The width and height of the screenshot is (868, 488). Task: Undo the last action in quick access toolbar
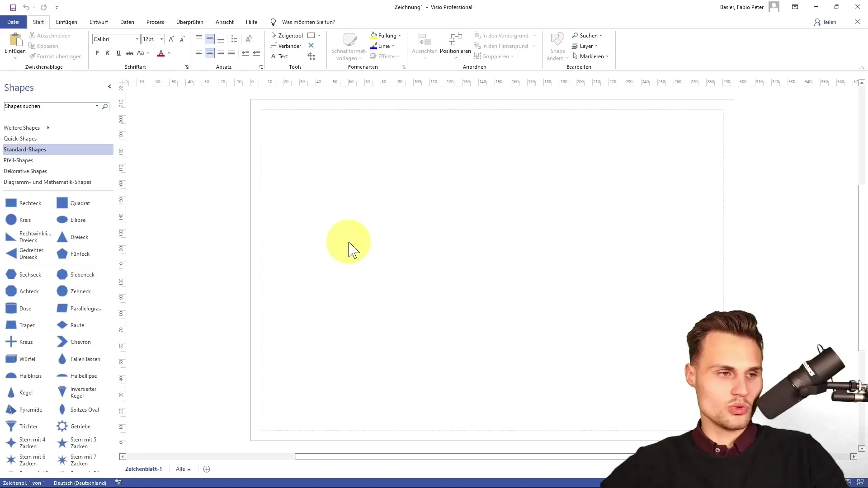26,7
